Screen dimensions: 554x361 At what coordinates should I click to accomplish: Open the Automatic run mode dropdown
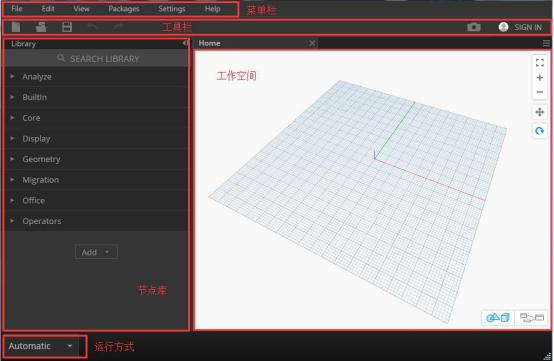[41, 346]
